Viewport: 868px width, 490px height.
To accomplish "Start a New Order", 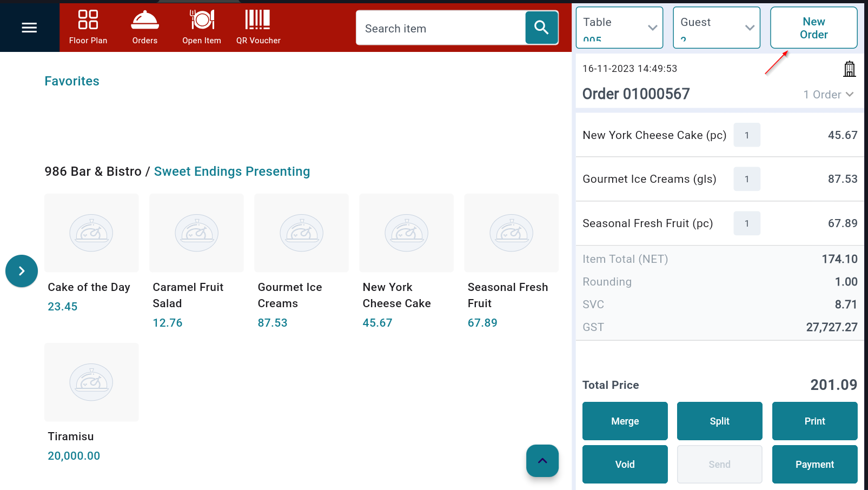I will (813, 28).
